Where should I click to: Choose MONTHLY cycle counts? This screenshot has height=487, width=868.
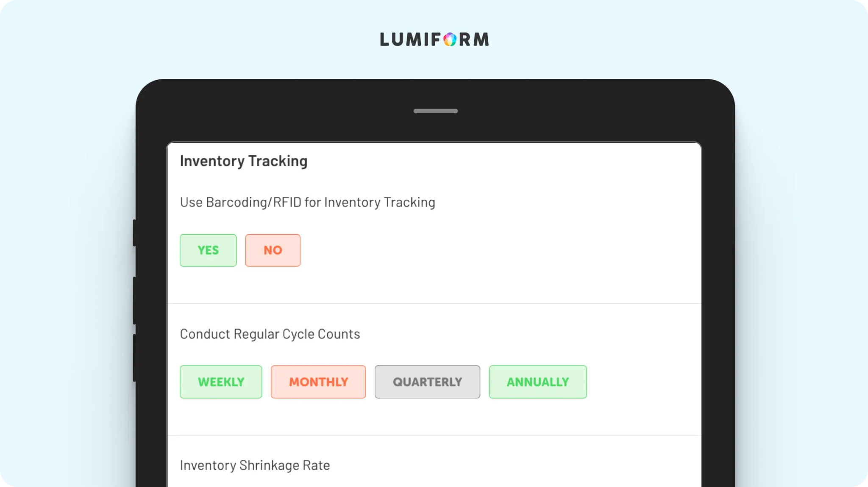click(318, 382)
